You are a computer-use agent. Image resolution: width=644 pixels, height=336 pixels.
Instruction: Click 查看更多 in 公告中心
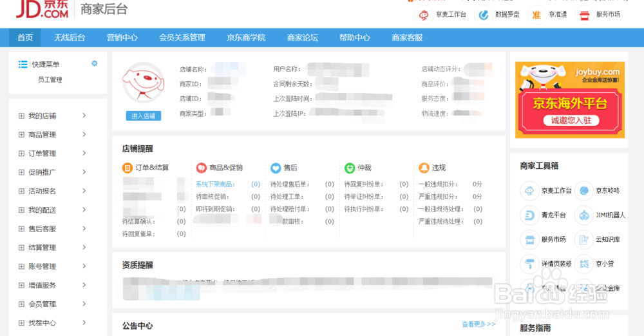pyautogui.click(x=478, y=324)
